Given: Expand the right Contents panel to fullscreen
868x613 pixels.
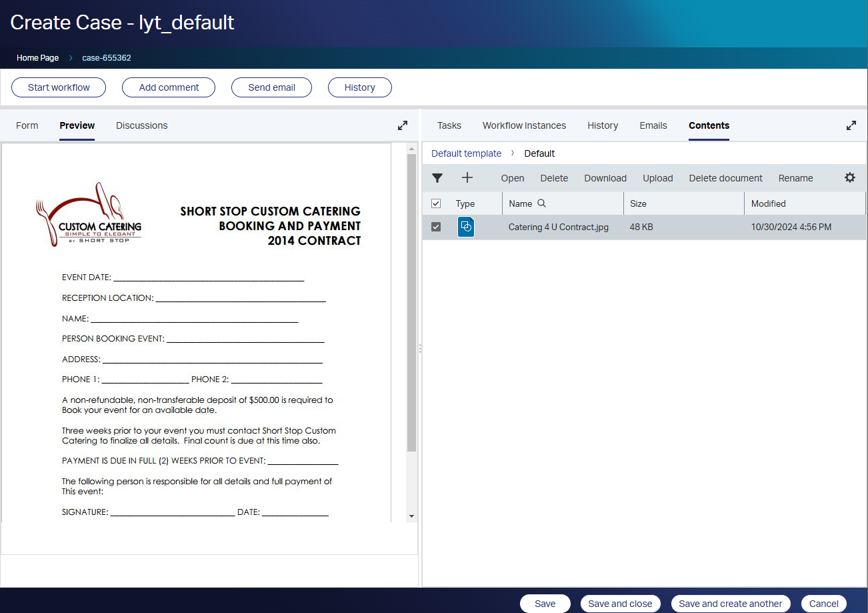Looking at the screenshot, I should (851, 125).
